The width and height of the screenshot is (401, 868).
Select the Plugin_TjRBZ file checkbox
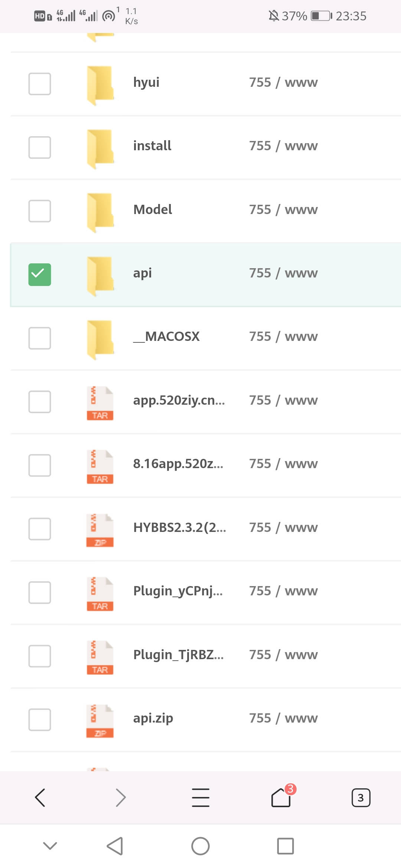coord(40,656)
